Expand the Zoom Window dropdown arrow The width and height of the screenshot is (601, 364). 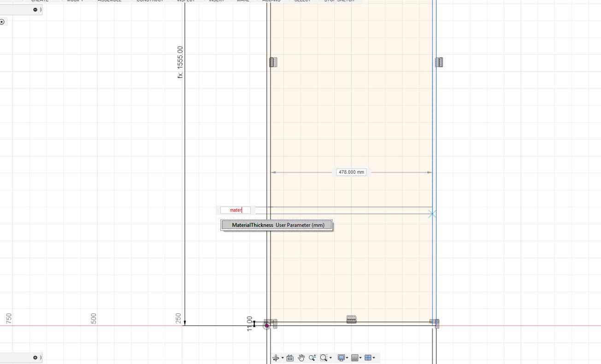point(330,358)
